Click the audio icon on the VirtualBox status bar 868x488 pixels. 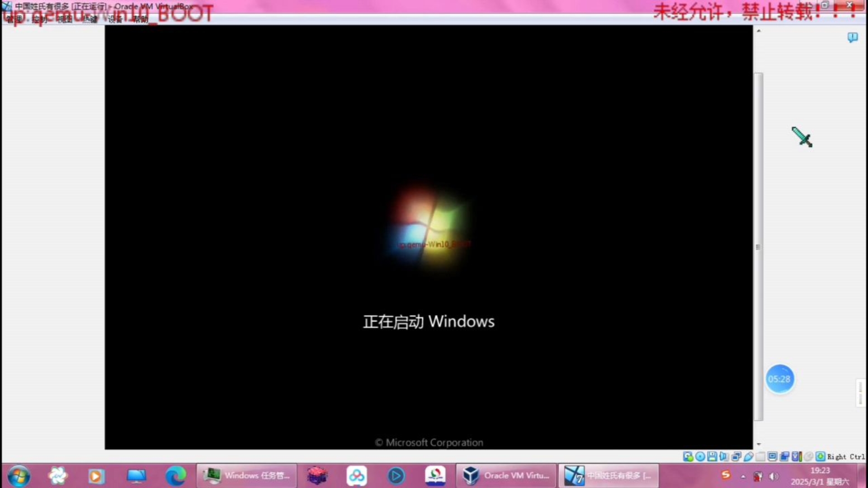tap(724, 457)
